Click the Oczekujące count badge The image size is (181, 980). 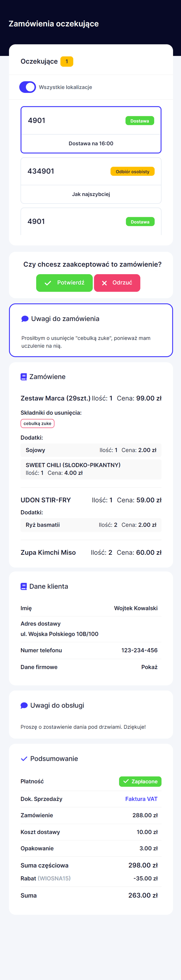coord(67,62)
